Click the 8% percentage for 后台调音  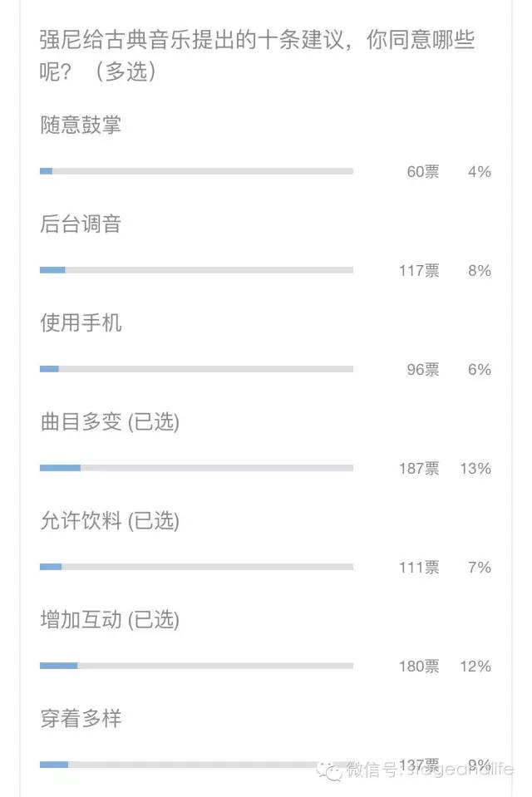click(x=480, y=271)
